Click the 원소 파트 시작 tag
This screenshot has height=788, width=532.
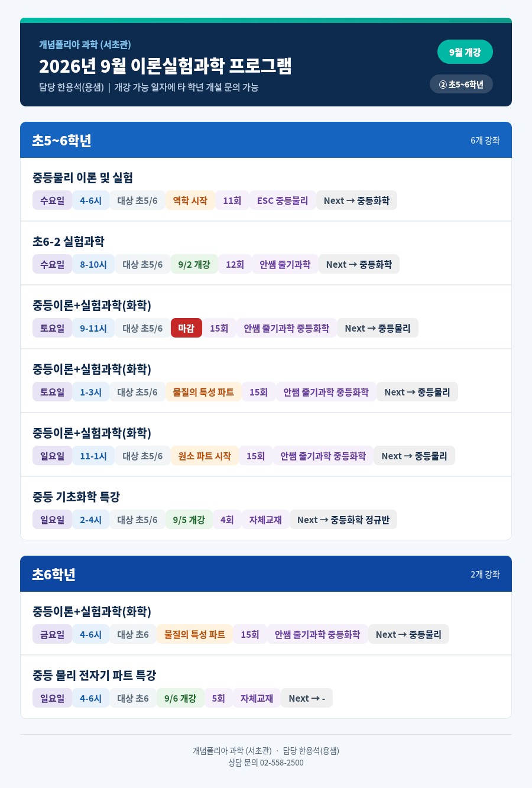click(x=205, y=456)
